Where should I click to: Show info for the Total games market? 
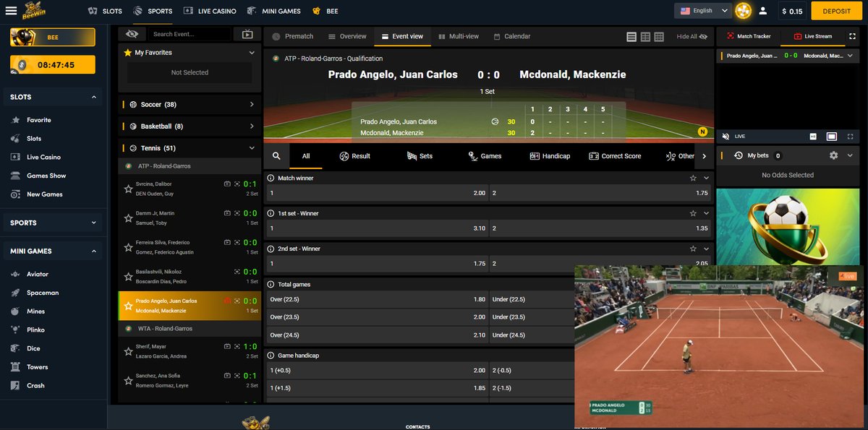271,284
